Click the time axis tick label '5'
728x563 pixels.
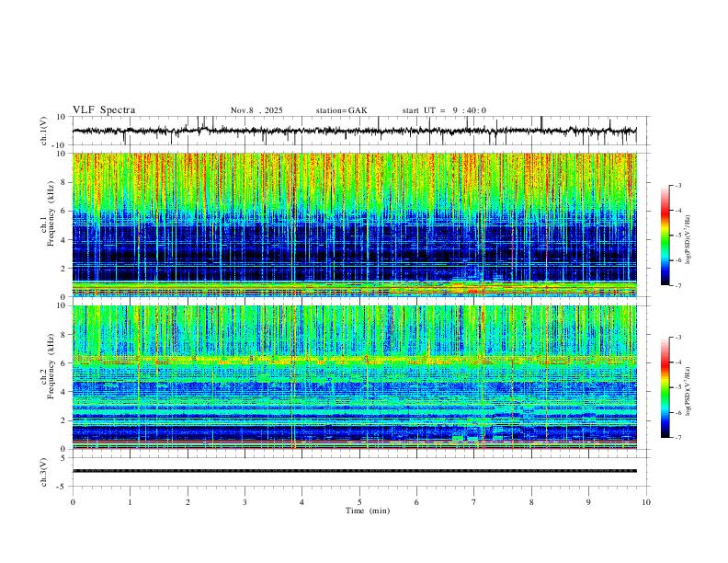tap(359, 502)
